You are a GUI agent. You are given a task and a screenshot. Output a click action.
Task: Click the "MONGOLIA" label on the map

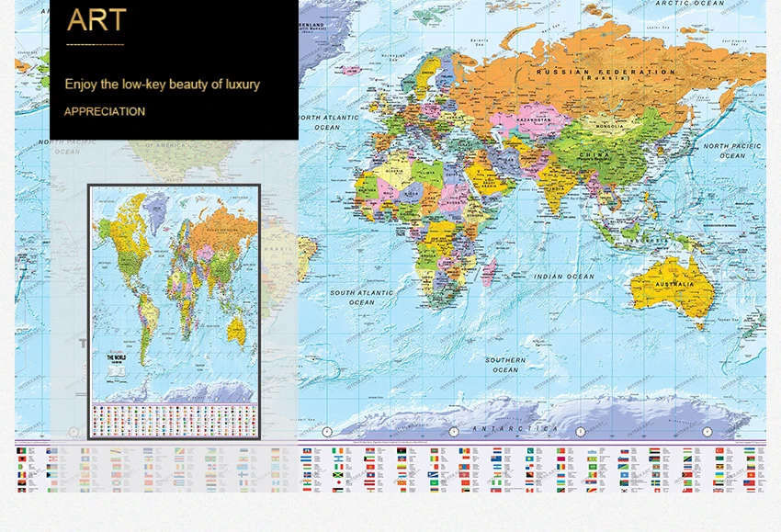pos(610,127)
